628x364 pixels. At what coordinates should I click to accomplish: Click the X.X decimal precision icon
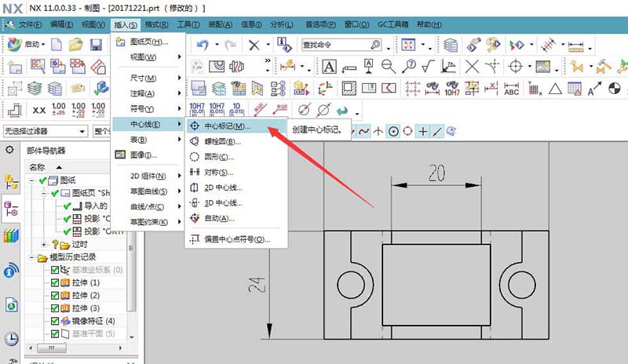click(x=38, y=110)
